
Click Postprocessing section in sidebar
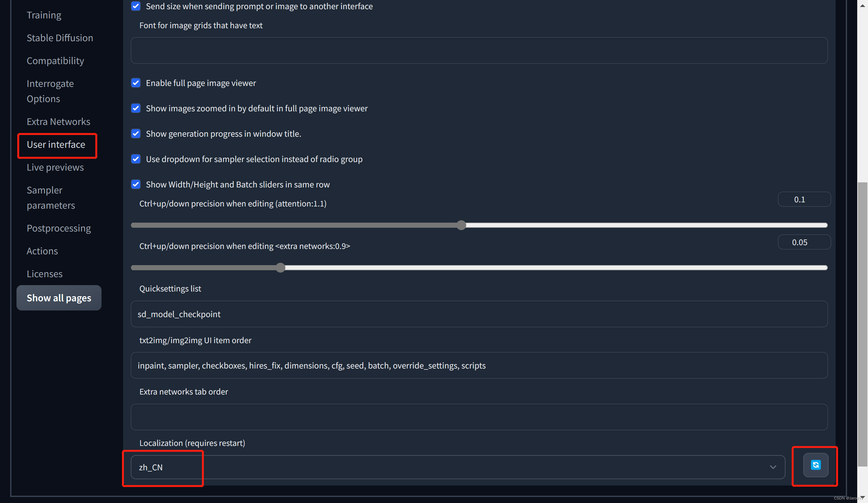[59, 227]
